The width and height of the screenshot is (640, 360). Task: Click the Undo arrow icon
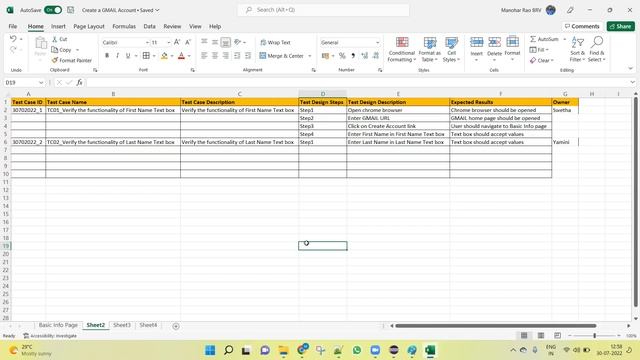(x=13, y=39)
